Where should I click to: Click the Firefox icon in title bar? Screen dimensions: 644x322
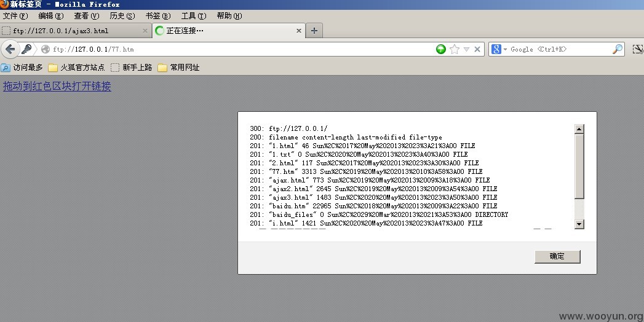[x=4, y=4]
